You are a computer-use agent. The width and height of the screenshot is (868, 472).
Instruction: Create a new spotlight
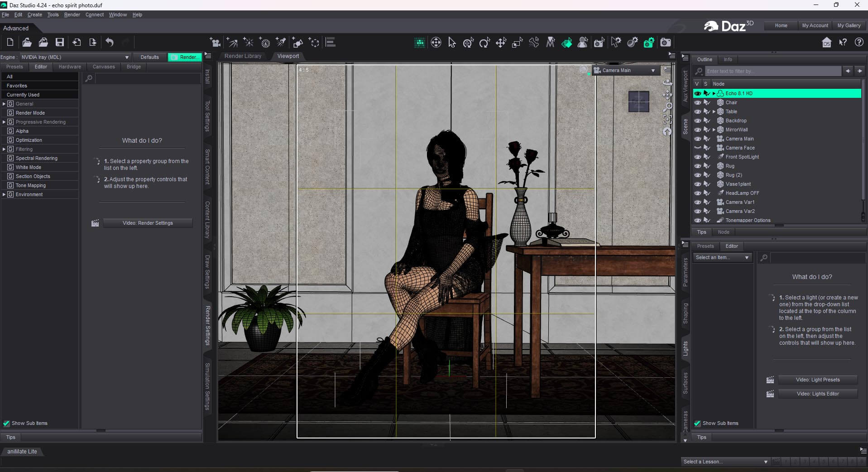coord(281,43)
